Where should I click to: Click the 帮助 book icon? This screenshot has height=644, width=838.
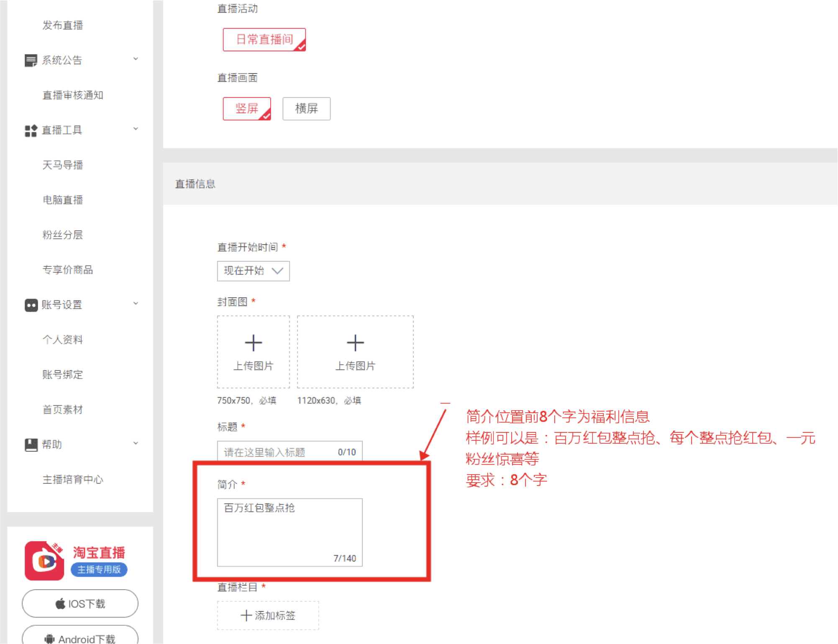(x=31, y=445)
